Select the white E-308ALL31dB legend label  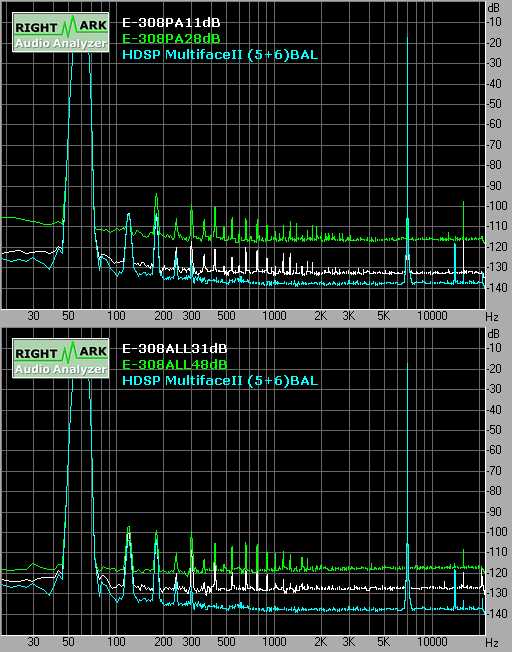click(175, 348)
